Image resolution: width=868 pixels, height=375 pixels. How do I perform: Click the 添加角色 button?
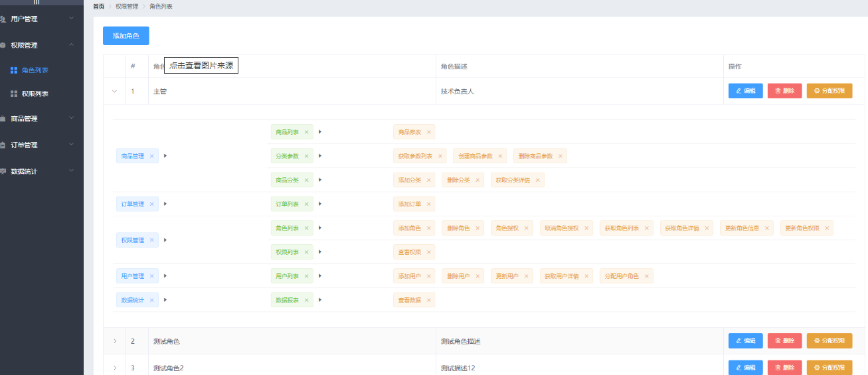[x=126, y=36]
